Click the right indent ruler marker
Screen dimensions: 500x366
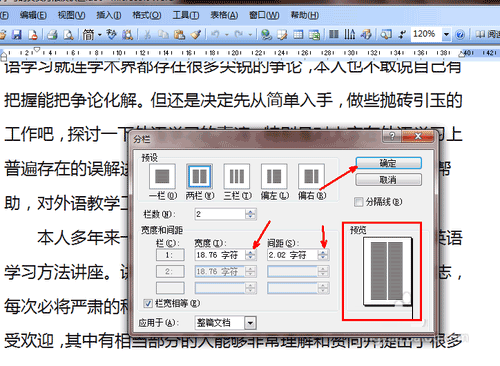coord(461,54)
